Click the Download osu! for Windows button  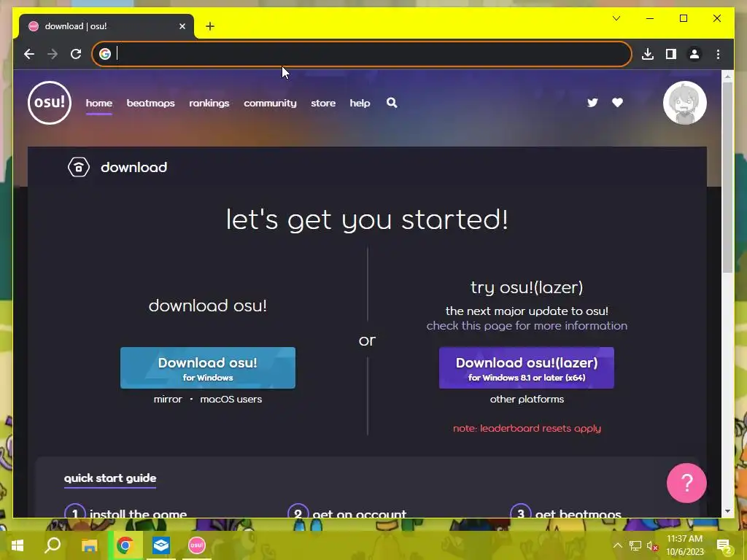(x=208, y=367)
